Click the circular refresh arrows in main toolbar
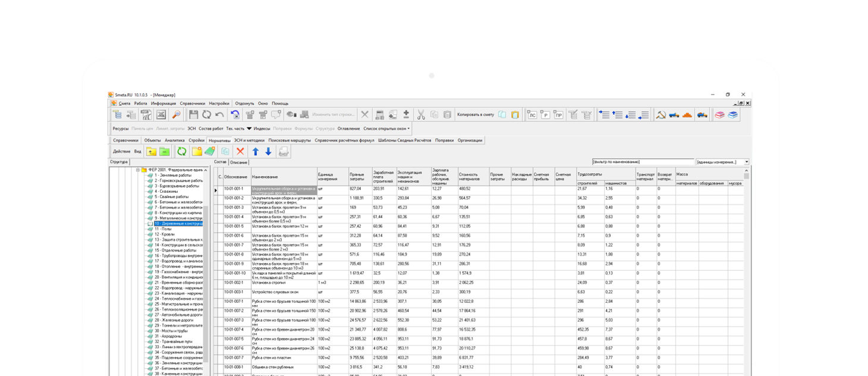868x376 pixels. 206,115
